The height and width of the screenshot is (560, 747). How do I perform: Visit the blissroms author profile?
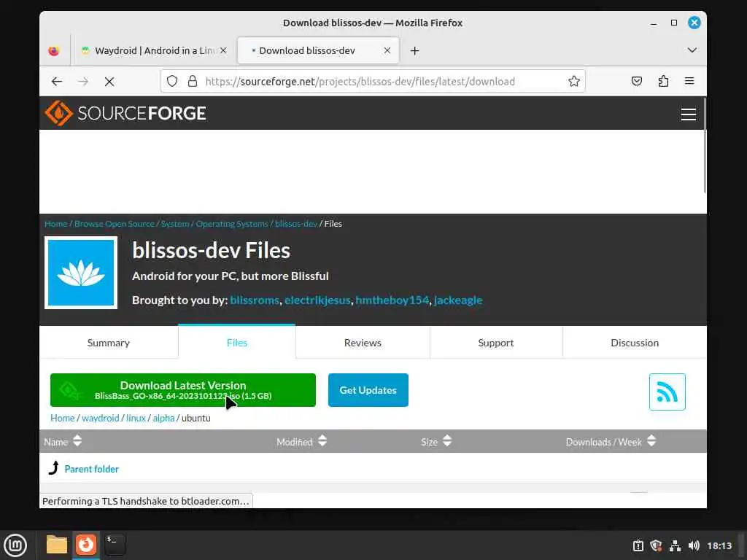coord(255,300)
